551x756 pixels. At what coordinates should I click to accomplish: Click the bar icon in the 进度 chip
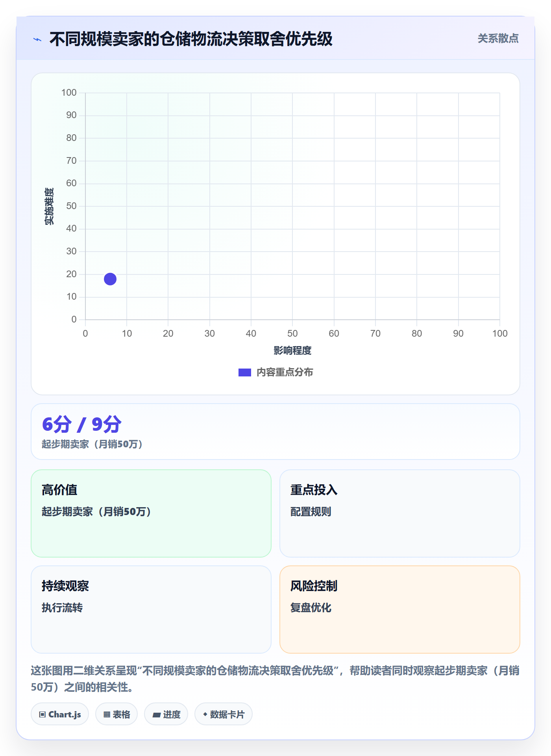(x=157, y=715)
